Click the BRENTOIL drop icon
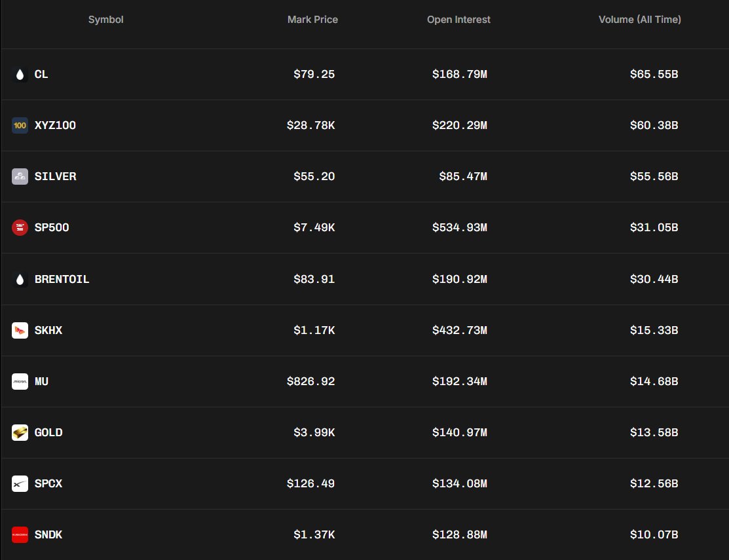The width and height of the screenshot is (729, 560). click(x=20, y=279)
